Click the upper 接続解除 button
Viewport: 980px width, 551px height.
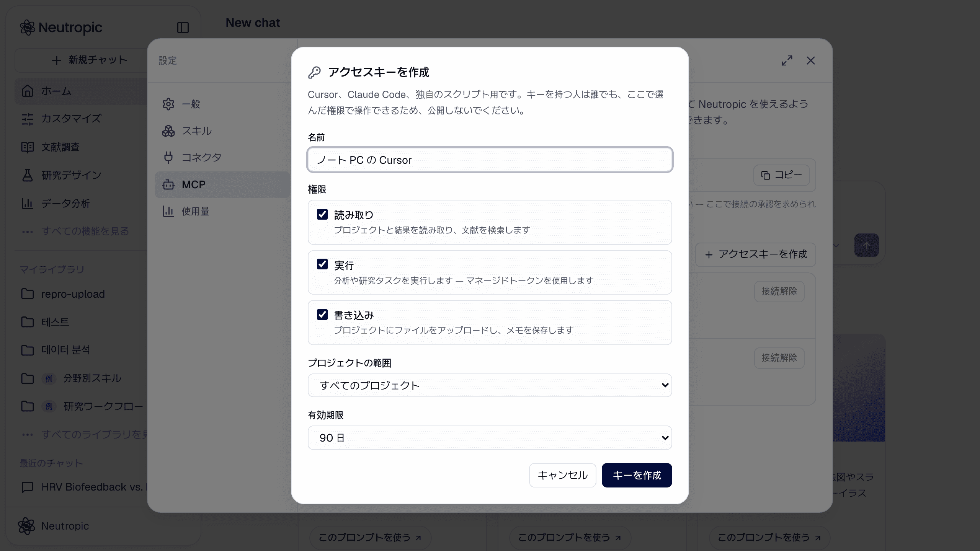779,292
